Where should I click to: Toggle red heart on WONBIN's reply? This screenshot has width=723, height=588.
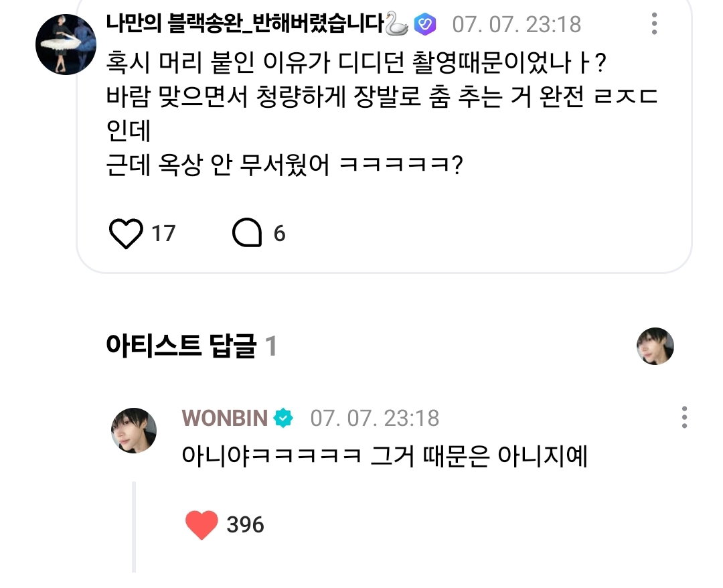202,525
